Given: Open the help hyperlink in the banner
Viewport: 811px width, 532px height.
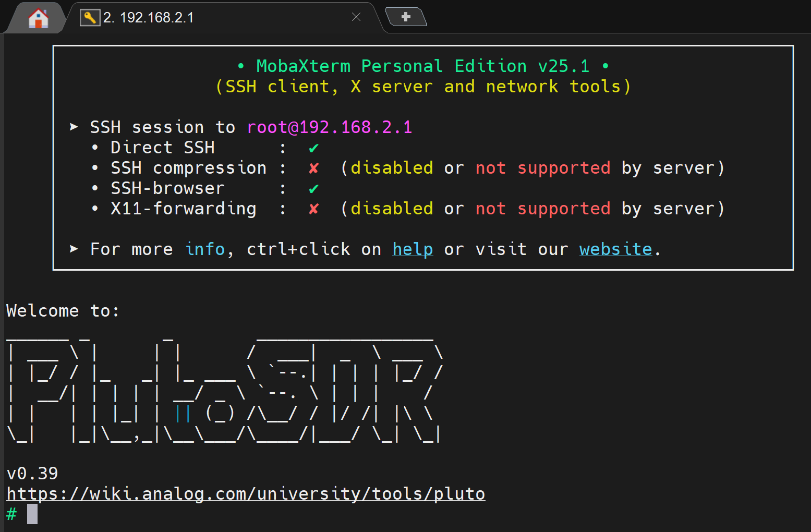Looking at the screenshot, I should pos(413,249).
